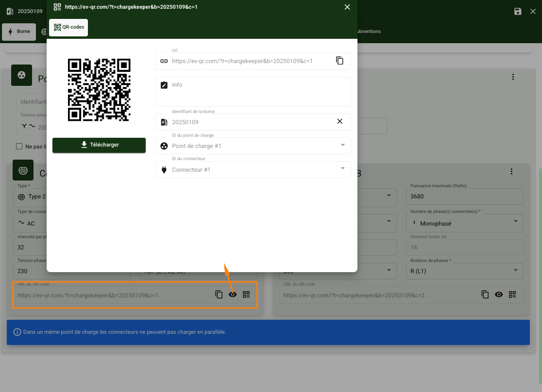Show QR code preview for connector 2
The image size is (542, 392).
click(498, 294)
